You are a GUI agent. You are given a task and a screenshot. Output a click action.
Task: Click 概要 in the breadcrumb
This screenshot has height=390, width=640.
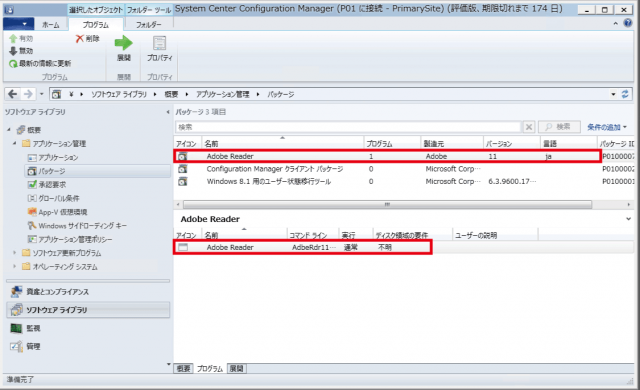[171, 94]
